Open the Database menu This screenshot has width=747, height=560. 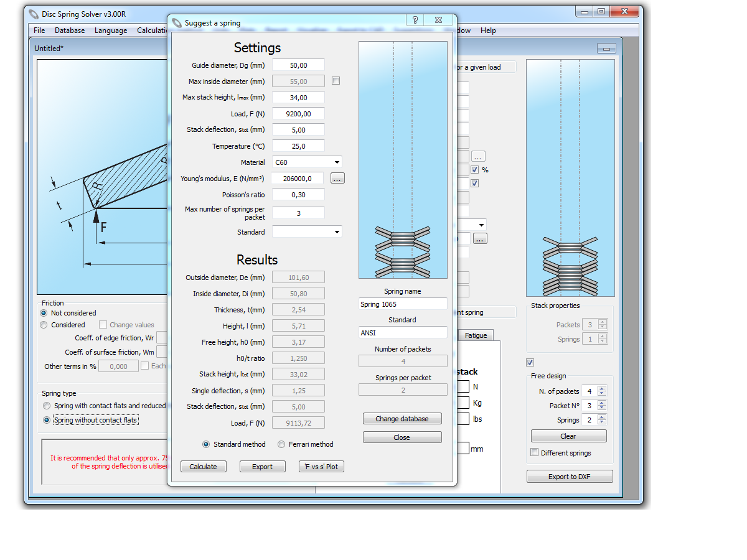pos(70,30)
